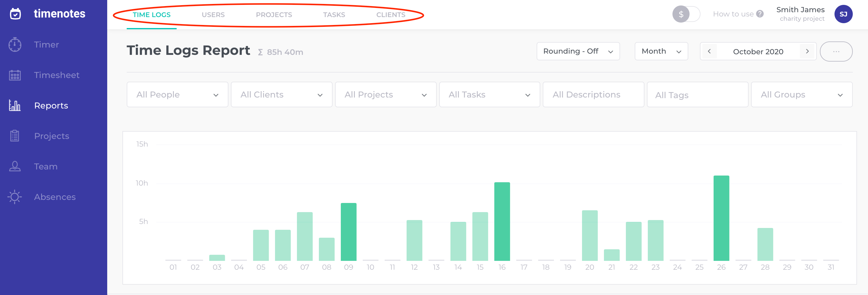Click the chart bar for day 07

(x=305, y=236)
